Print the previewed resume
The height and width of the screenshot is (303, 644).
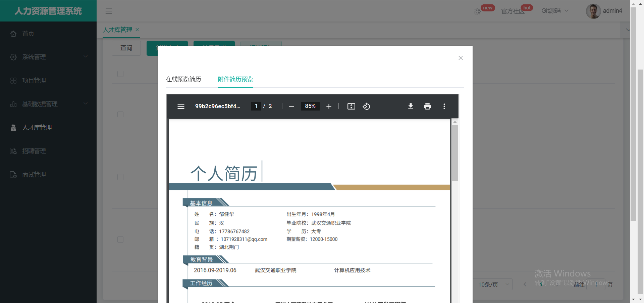[427, 106]
